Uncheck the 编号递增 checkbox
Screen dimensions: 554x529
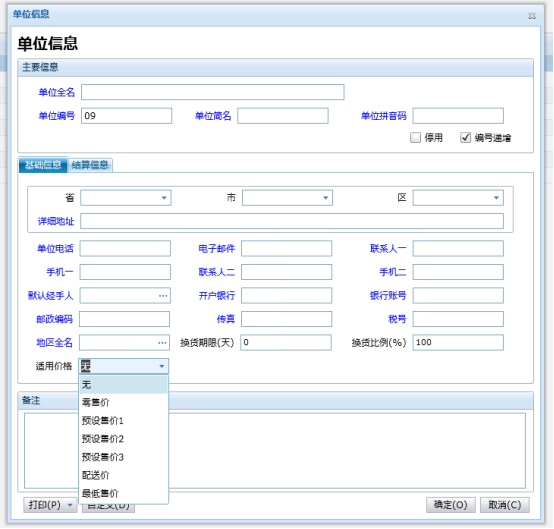click(x=465, y=137)
